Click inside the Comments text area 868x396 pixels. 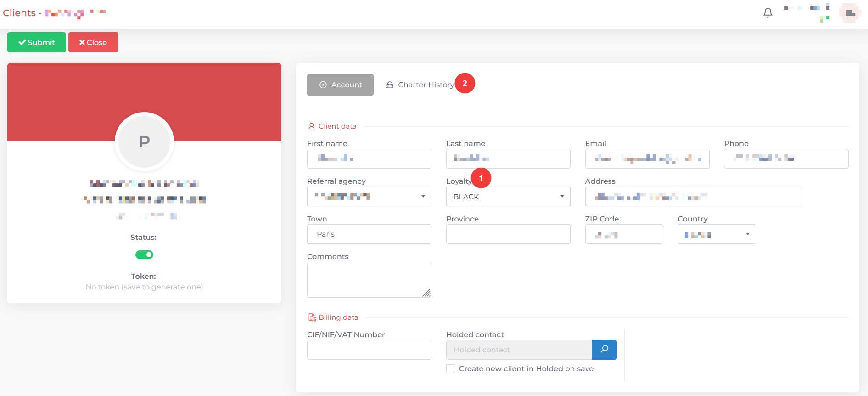(x=369, y=279)
